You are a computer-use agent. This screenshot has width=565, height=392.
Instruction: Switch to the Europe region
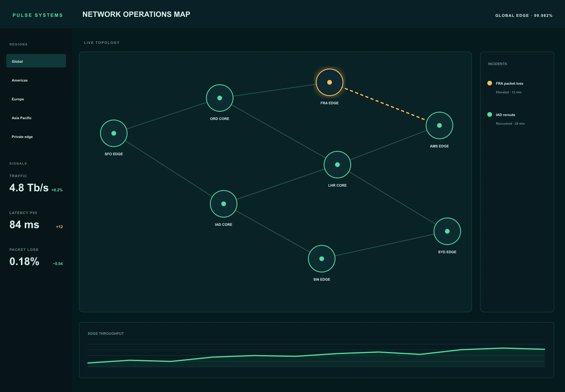(36, 99)
